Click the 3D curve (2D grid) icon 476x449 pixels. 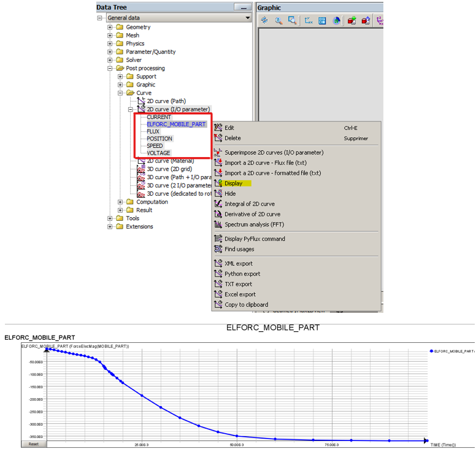(x=141, y=169)
